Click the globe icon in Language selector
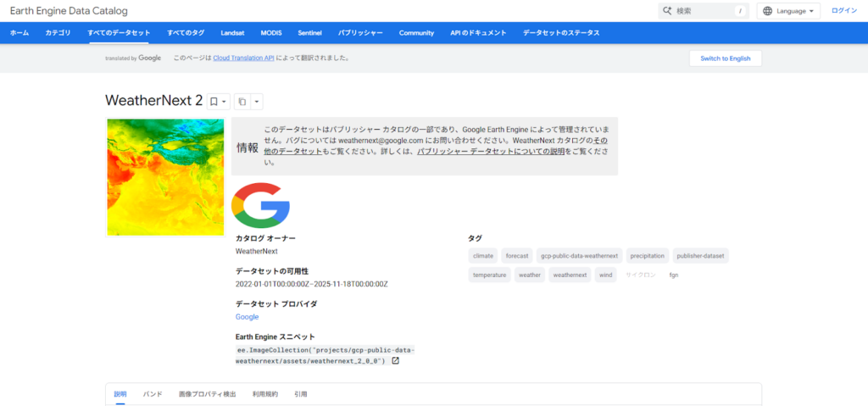 (x=768, y=11)
